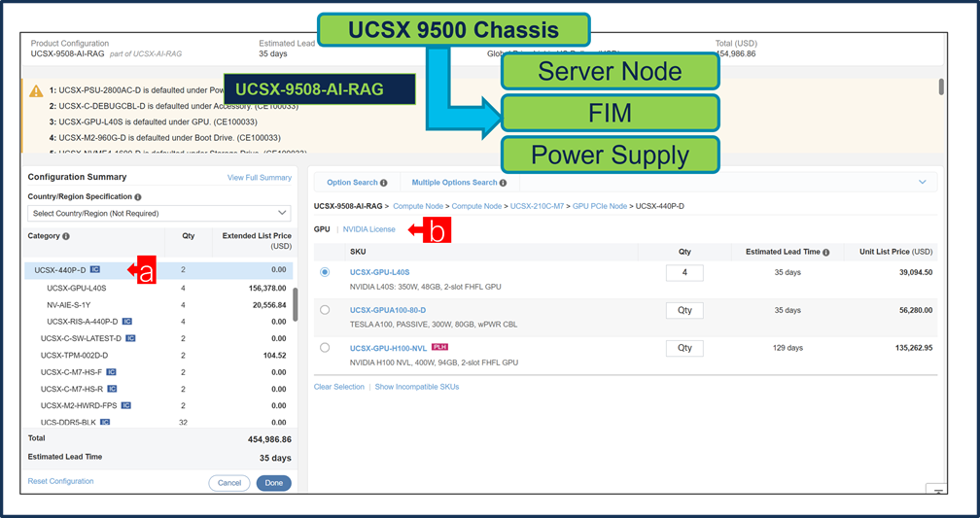Click the Reset Configuration link

60,481
